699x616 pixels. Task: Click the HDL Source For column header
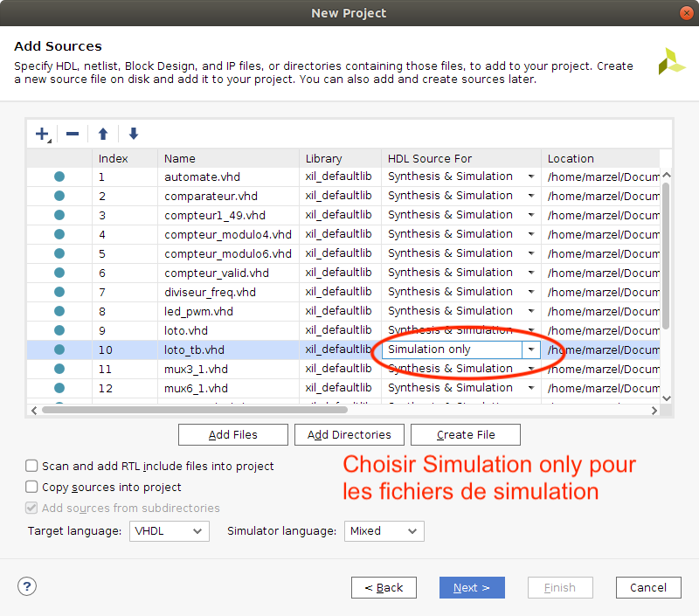click(x=461, y=159)
